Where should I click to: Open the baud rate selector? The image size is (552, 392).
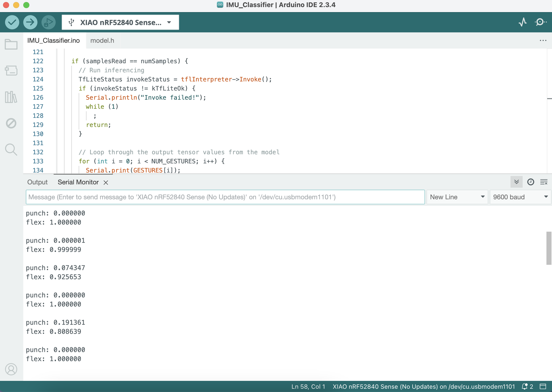pyautogui.click(x=520, y=197)
